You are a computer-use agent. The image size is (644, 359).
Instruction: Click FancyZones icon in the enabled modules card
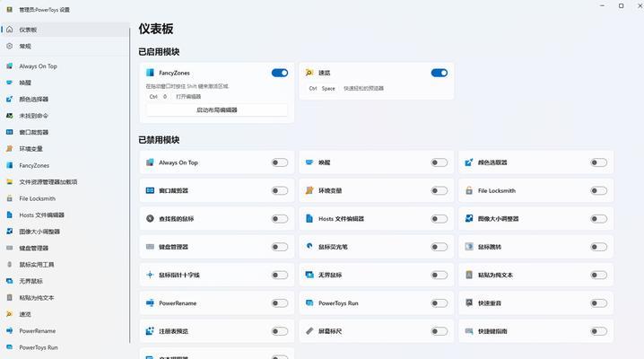coord(150,73)
